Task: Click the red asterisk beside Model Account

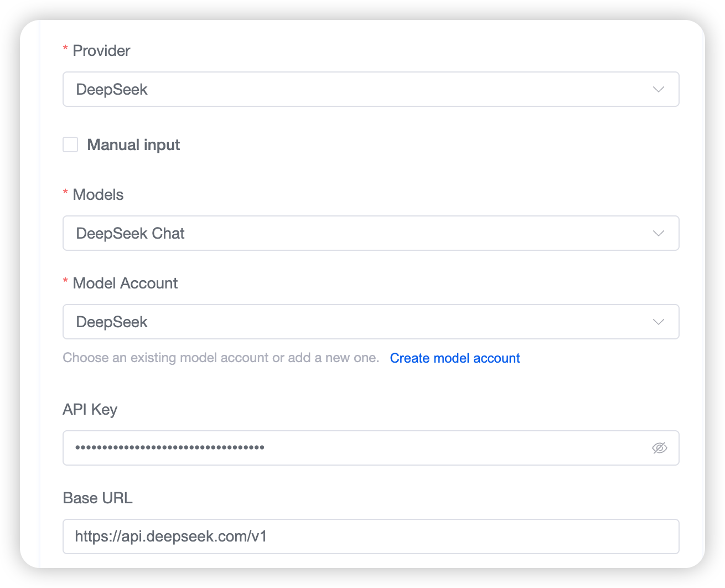Action: [65, 281]
